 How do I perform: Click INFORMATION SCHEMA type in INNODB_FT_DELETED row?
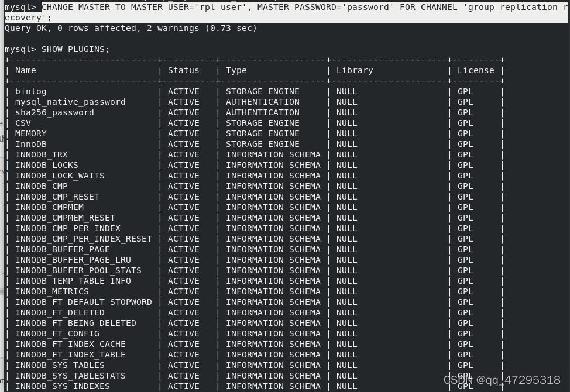pyautogui.click(x=273, y=313)
